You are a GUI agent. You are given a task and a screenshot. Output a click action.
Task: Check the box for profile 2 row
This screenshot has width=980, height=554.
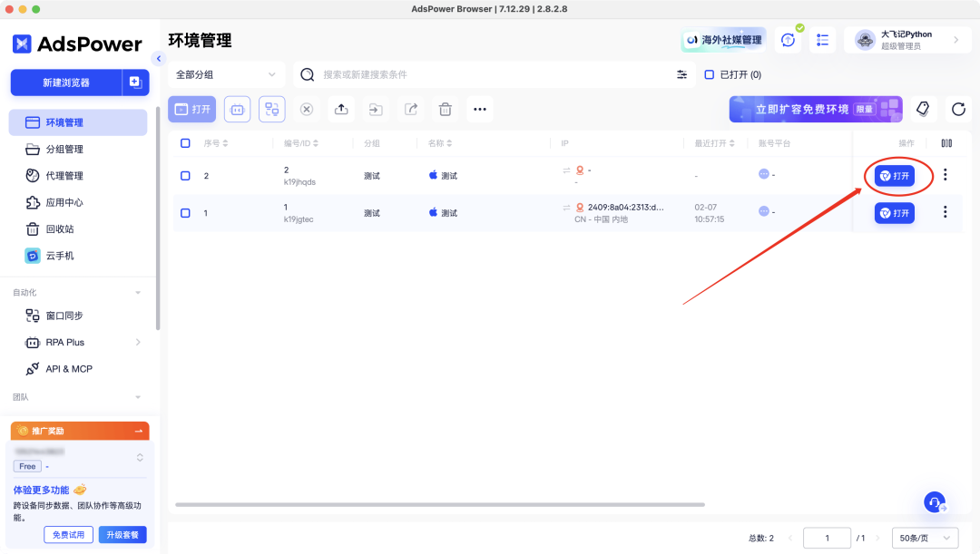tap(186, 176)
